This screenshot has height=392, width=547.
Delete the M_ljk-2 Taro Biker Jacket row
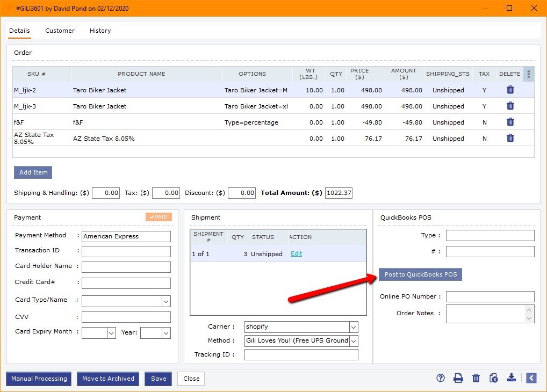click(510, 90)
